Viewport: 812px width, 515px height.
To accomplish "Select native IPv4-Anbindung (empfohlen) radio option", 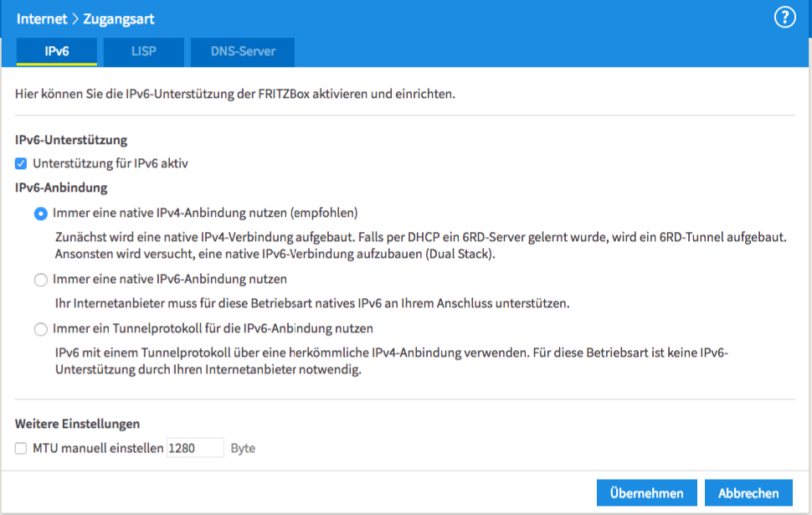I will pos(41,214).
